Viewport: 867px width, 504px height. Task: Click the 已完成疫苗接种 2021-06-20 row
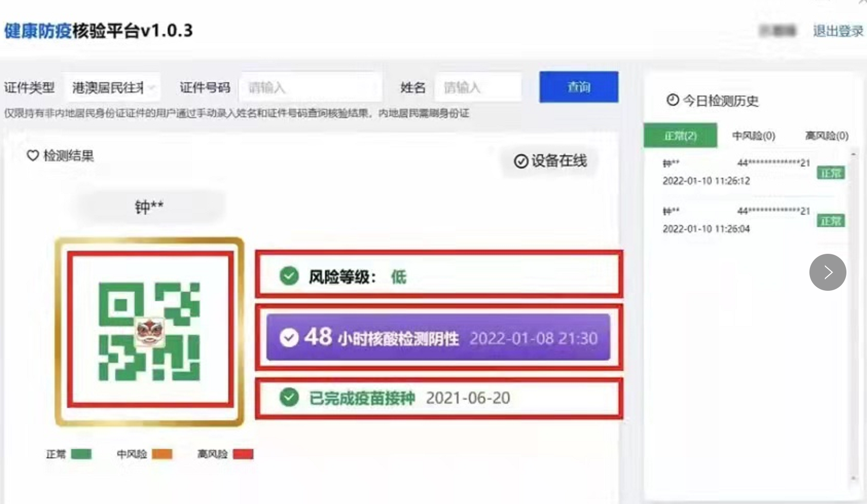click(439, 398)
